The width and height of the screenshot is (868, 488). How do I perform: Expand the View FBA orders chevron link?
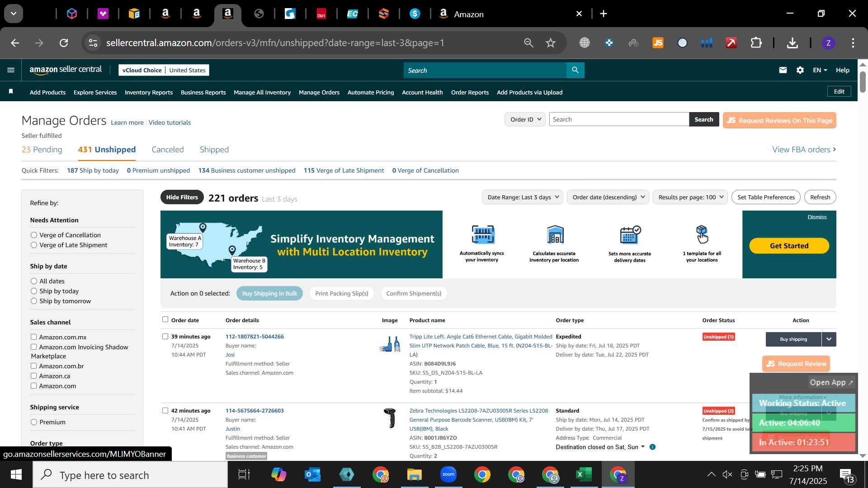point(804,150)
